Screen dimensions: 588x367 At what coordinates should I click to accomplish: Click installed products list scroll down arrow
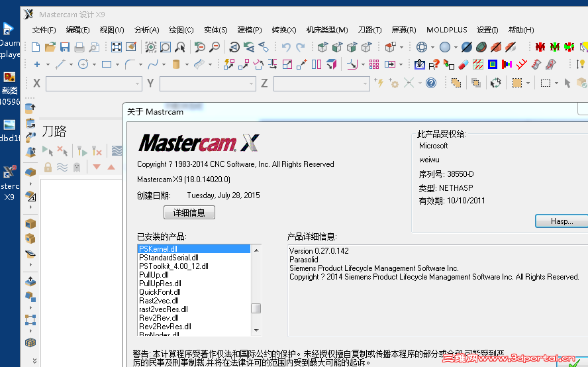point(256,330)
